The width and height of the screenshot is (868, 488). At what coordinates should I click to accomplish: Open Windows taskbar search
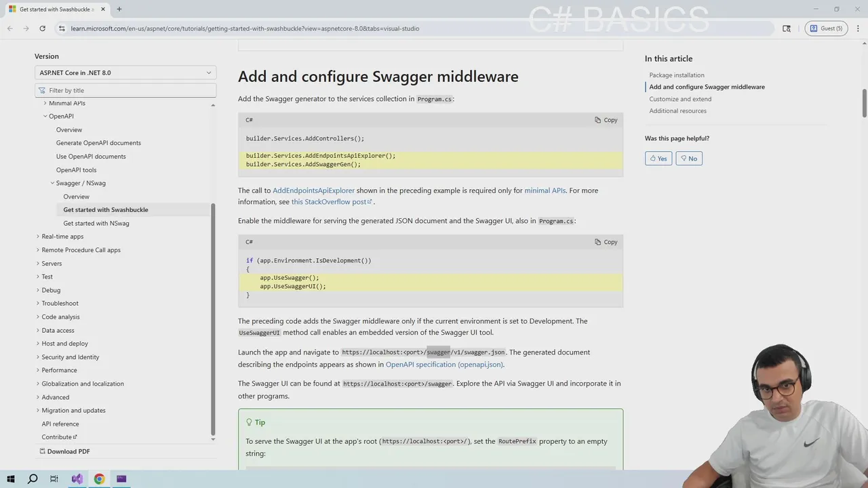33,479
